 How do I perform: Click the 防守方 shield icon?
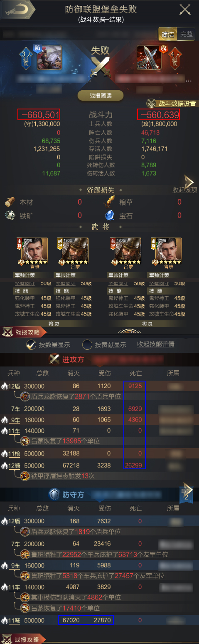point(54,494)
